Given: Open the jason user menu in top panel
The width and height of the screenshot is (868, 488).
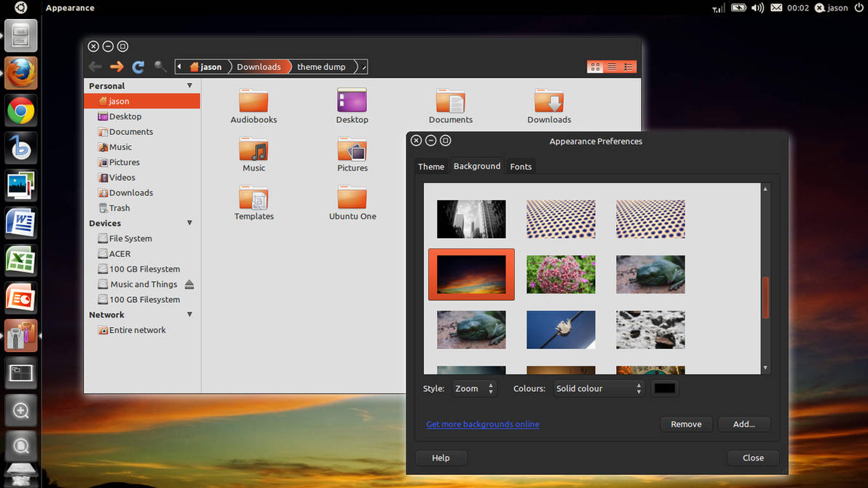Looking at the screenshot, I should pyautogui.click(x=832, y=8).
